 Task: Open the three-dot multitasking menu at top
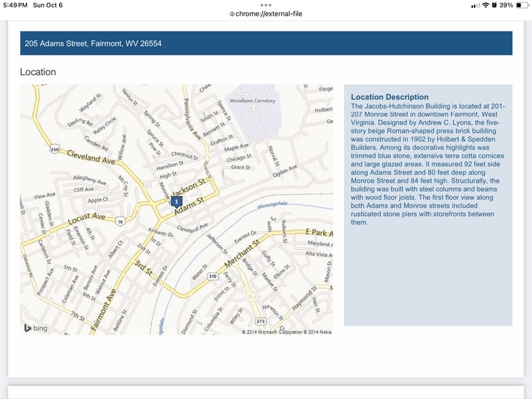[266, 5]
